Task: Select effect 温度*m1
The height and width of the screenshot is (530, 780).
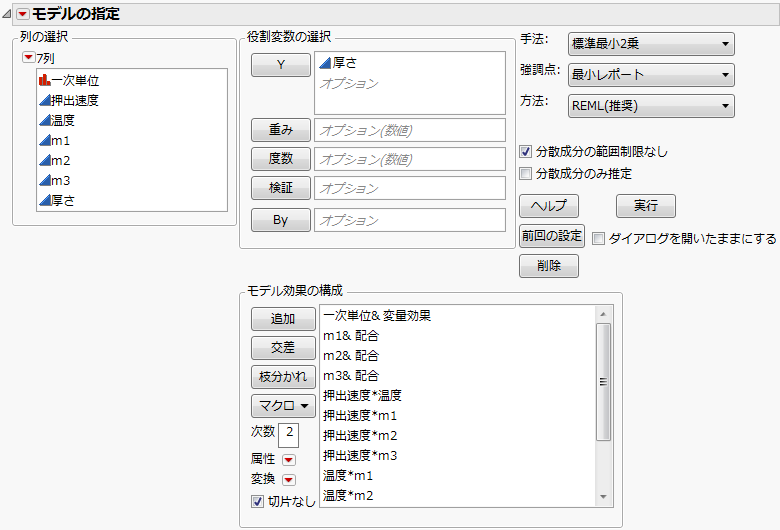Action: point(348,475)
